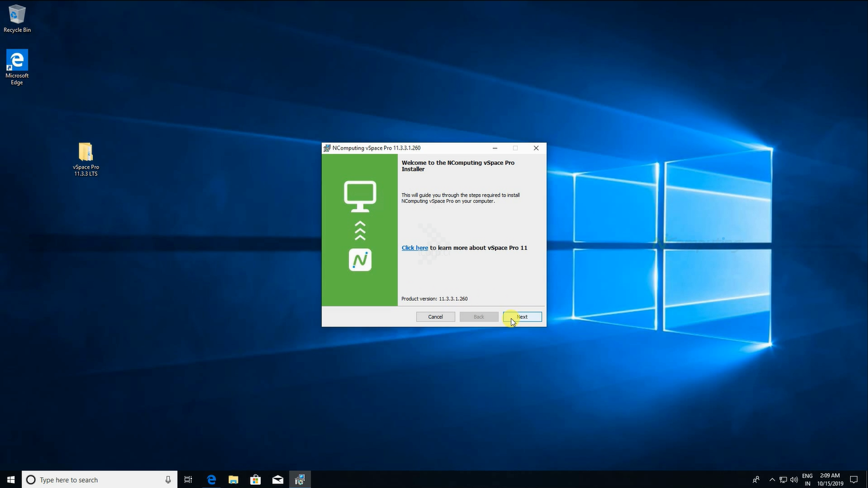Open the Action Center notifications icon

(854, 480)
